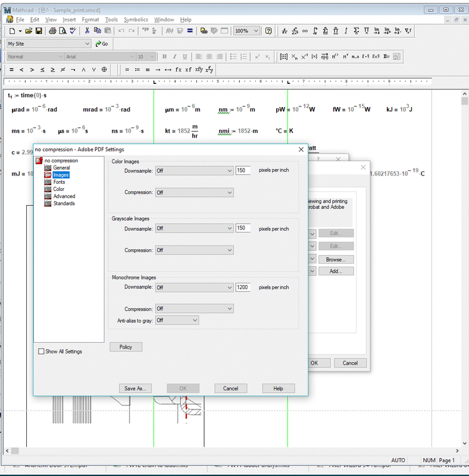Click the Help button in PDF Settings
Image resolution: width=469 pixels, height=476 pixels.
278,389
